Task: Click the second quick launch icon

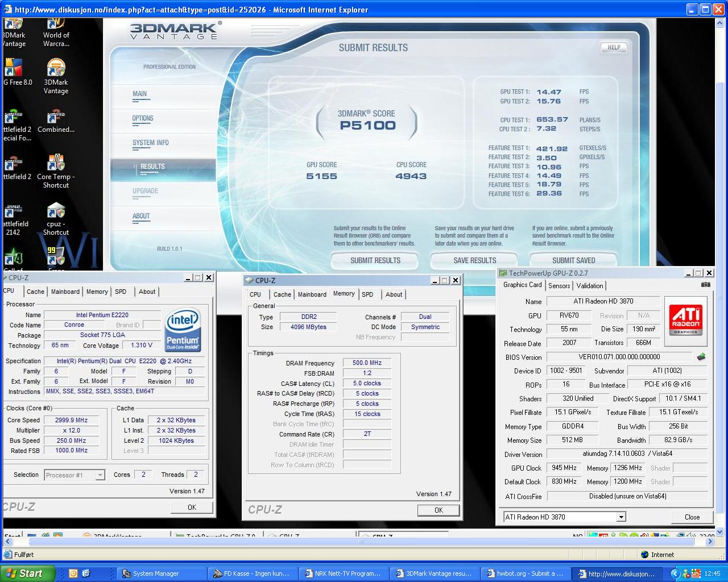Action: pos(86,573)
